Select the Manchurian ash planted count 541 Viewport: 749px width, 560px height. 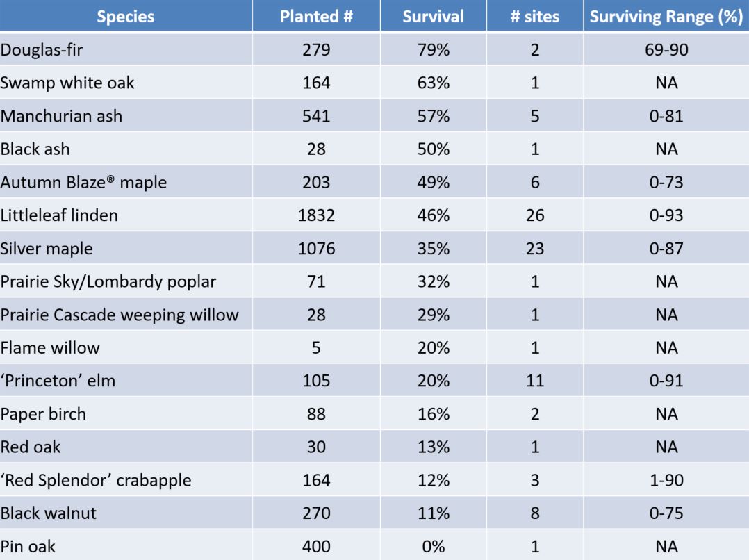[x=316, y=116]
